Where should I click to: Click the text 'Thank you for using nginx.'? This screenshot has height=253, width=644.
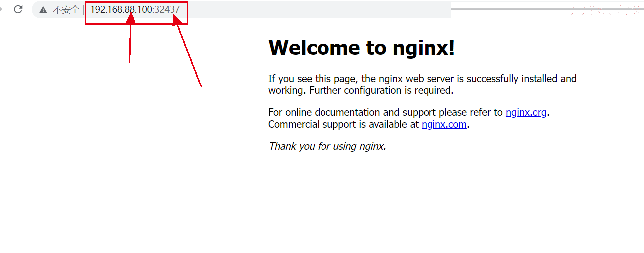click(x=327, y=146)
